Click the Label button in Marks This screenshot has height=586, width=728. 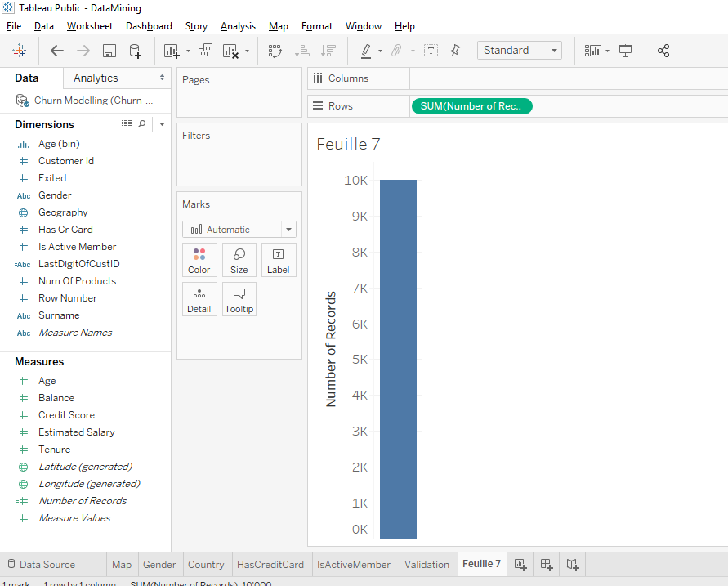coord(278,260)
